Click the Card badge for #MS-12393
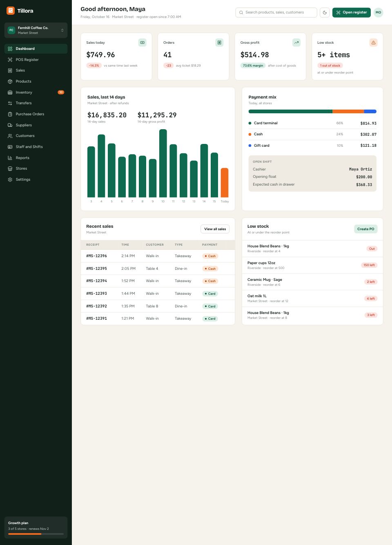The height and width of the screenshot is (545, 392). tap(210, 294)
